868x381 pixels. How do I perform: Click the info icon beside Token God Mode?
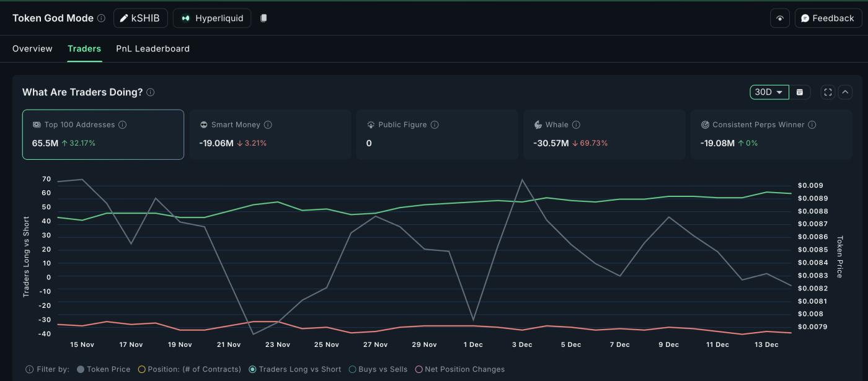101,19
